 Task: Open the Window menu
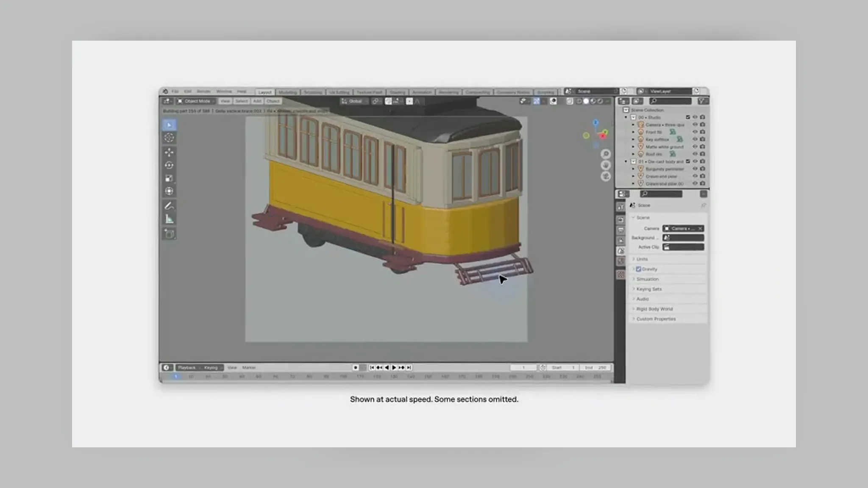(224, 91)
